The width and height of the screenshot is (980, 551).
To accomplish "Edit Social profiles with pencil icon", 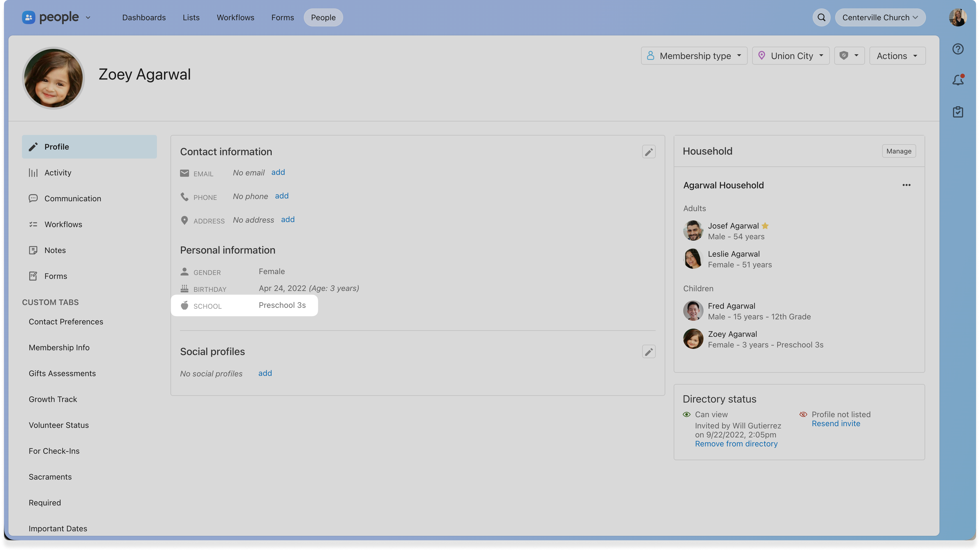I will coord(649,352).
